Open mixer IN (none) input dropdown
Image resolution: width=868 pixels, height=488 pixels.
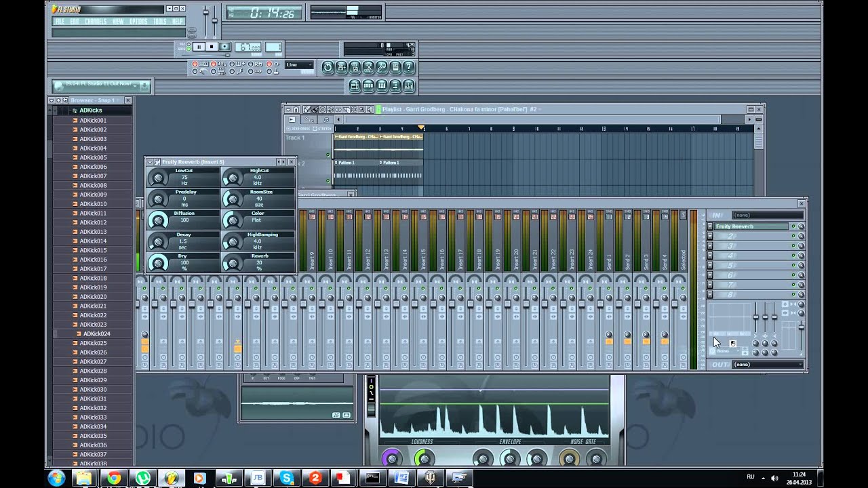(x=768, y=215)
